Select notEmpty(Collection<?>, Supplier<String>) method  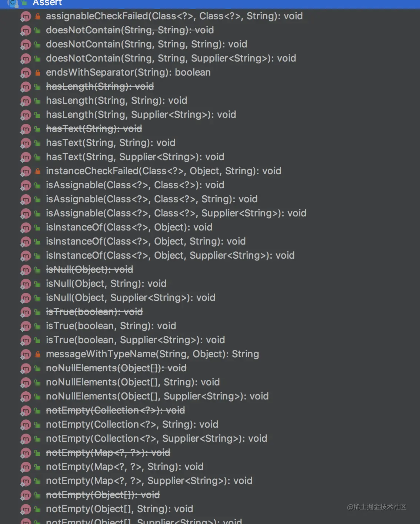click(156, 438)
